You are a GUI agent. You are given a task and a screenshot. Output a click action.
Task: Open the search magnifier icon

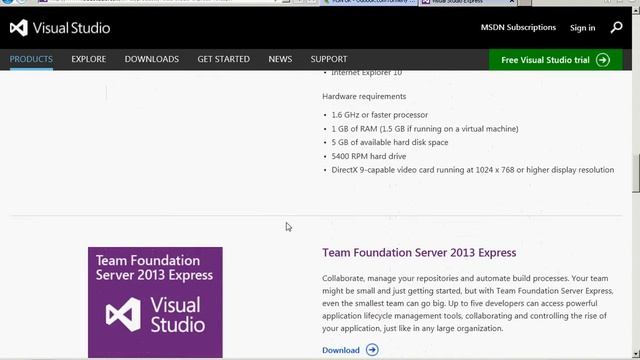tap(616, 27)
